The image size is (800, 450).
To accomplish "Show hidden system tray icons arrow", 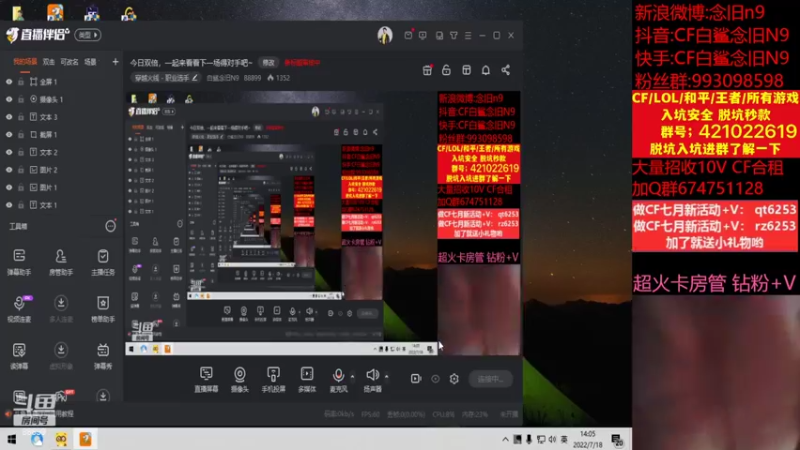I will 505,439.
